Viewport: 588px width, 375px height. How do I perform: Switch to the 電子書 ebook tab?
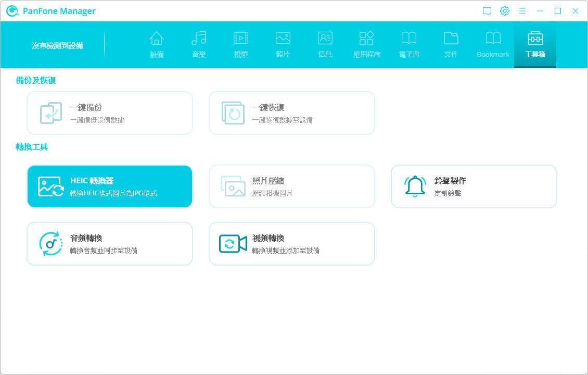409,45
